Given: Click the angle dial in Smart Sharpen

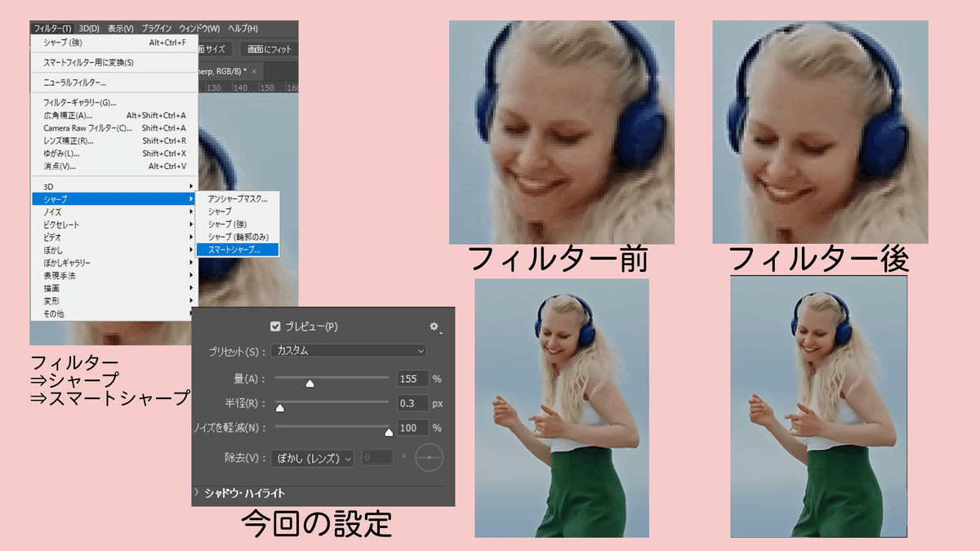Looking at the screenshot, I should pyautogui.click(x=429, y=459).
